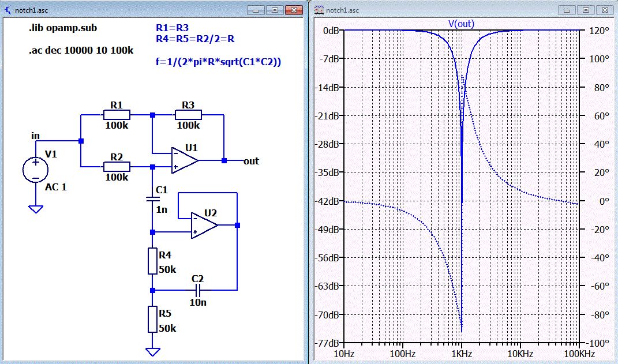Select the R4 resistor symbol
618x364 pixels.
pyautogui.click(x=152, y=261)
